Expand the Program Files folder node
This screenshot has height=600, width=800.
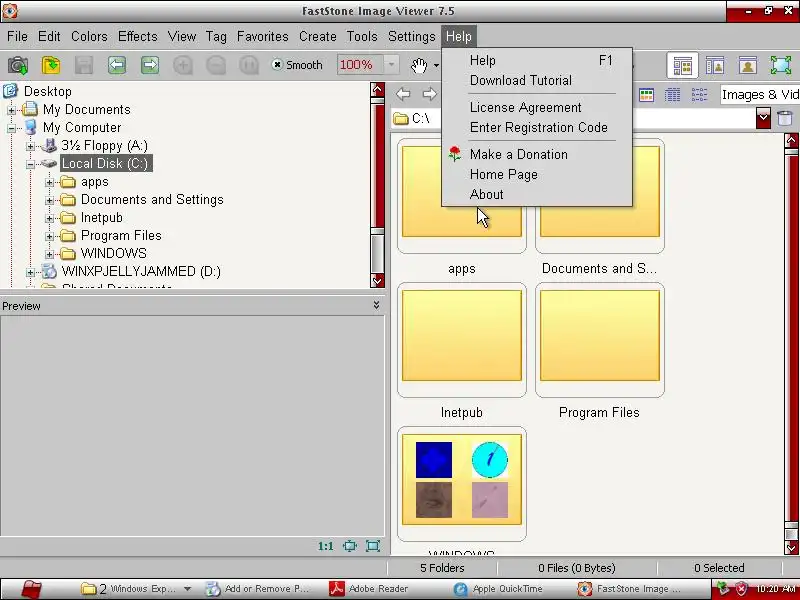pyautogui.click(x=49, y=236)
